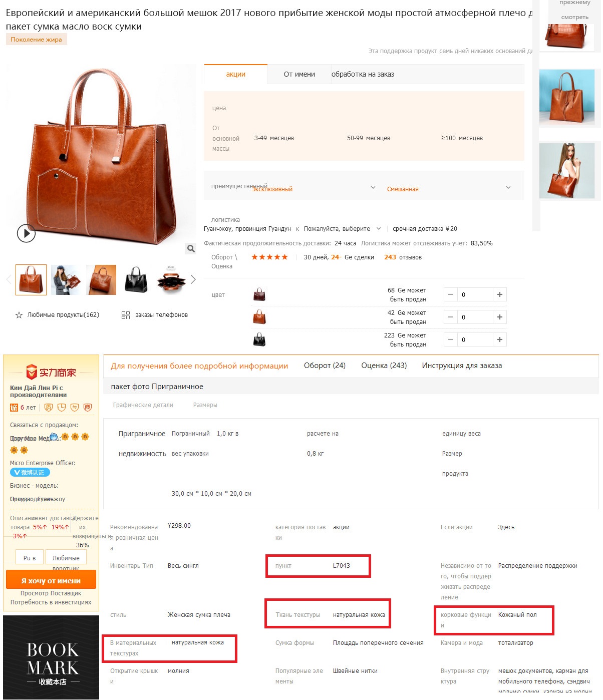Open the destination 'Пожалуйста, выберите' dropdown

pyautogui.click(x=342, y=229)
